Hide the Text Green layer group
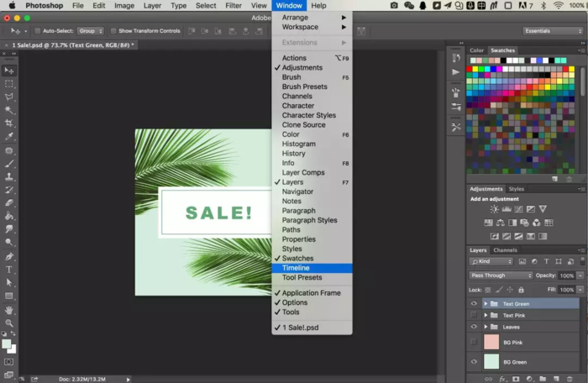 (x=474, y=303)
